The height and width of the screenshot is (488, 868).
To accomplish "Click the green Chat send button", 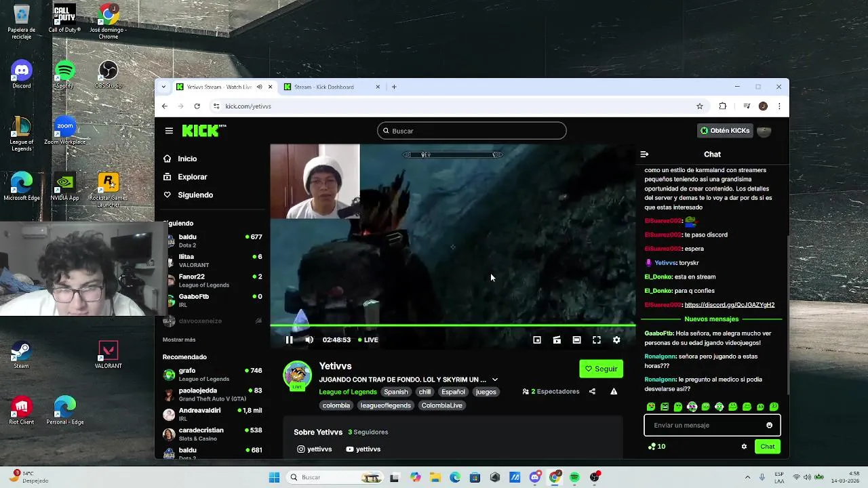I will pyautogui.click(x=768, y=447).
